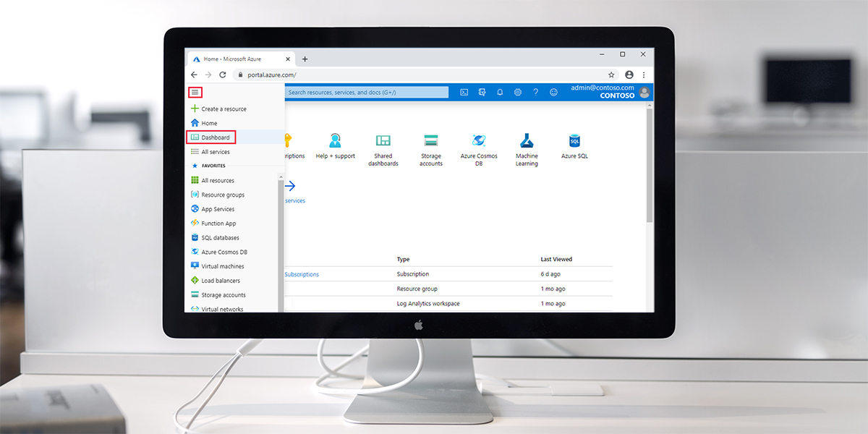Screen dimensions: 868x434
Task: Open Machine Learning service tile
Action: pos(527,149)
